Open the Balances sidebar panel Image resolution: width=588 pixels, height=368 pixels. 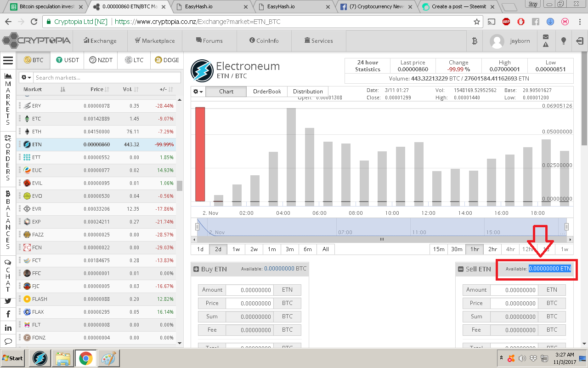[x=8, y=220]
